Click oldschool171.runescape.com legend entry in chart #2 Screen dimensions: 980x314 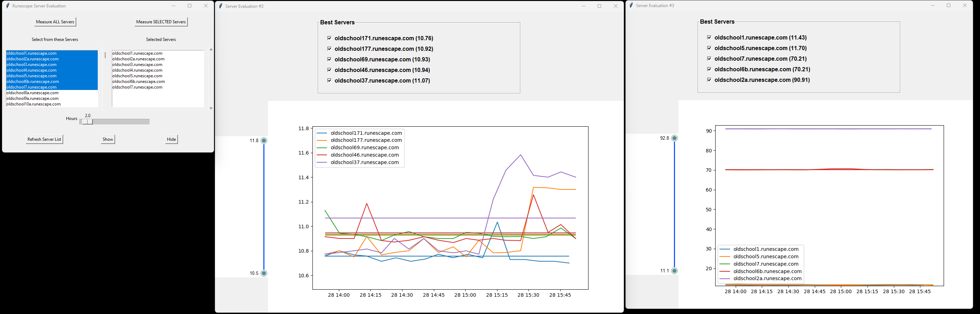(360, 133)
